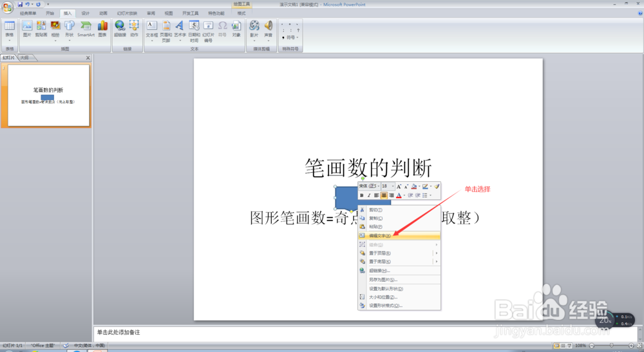This screenshot has width=644, height=352.
Task: Expand 置于底层(K) submenu arrow
Action: point(437,262)
